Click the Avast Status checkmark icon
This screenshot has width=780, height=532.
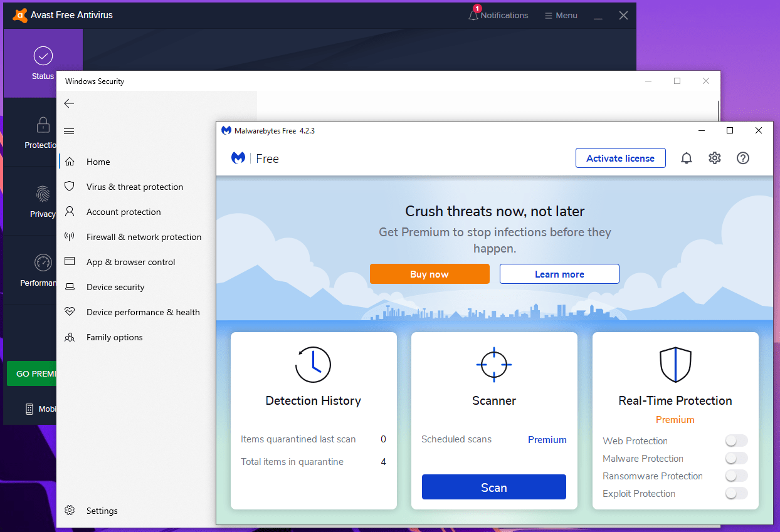[x=43, y=56]
